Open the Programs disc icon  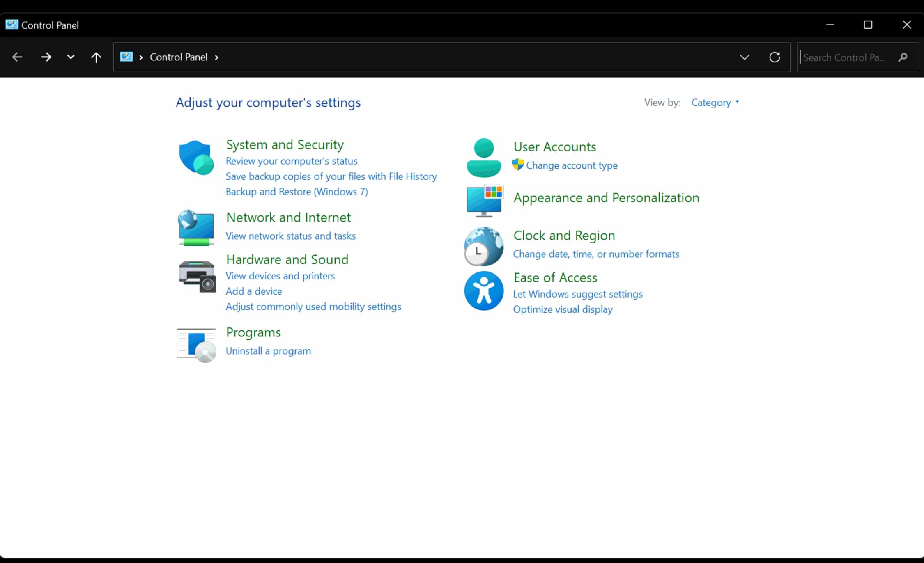pos(197,345)
